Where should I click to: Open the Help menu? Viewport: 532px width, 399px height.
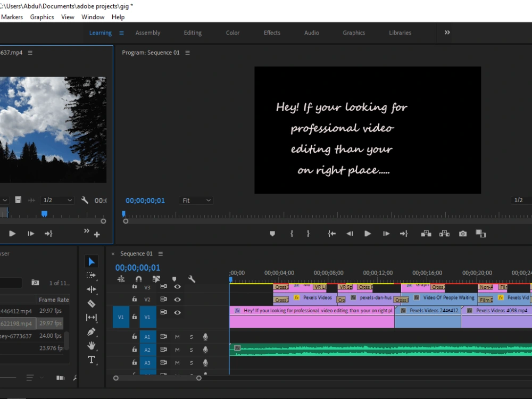118,17
